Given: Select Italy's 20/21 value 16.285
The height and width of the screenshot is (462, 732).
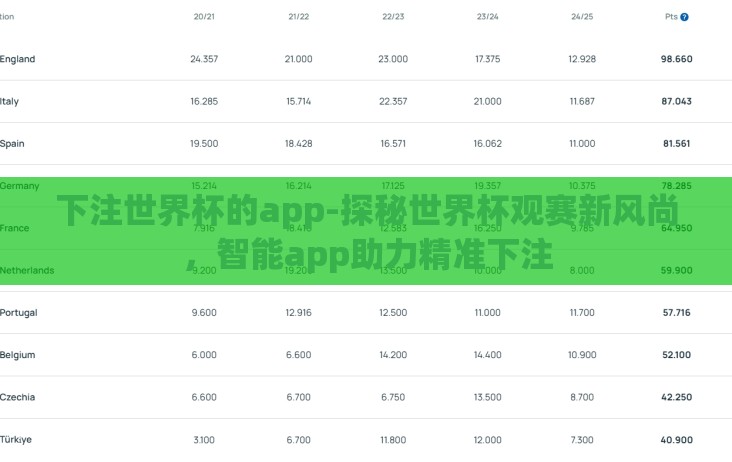Looking at the screenshot, I should tap(204, 101).
